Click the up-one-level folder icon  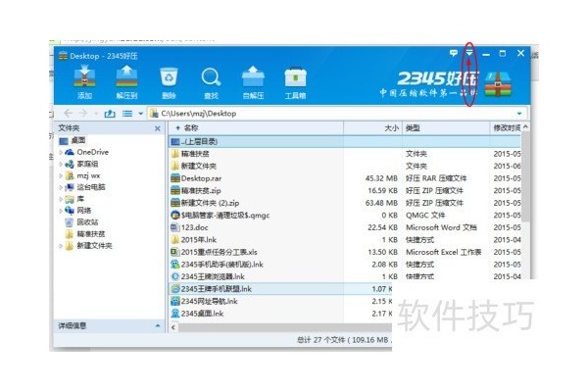point(110,114)
